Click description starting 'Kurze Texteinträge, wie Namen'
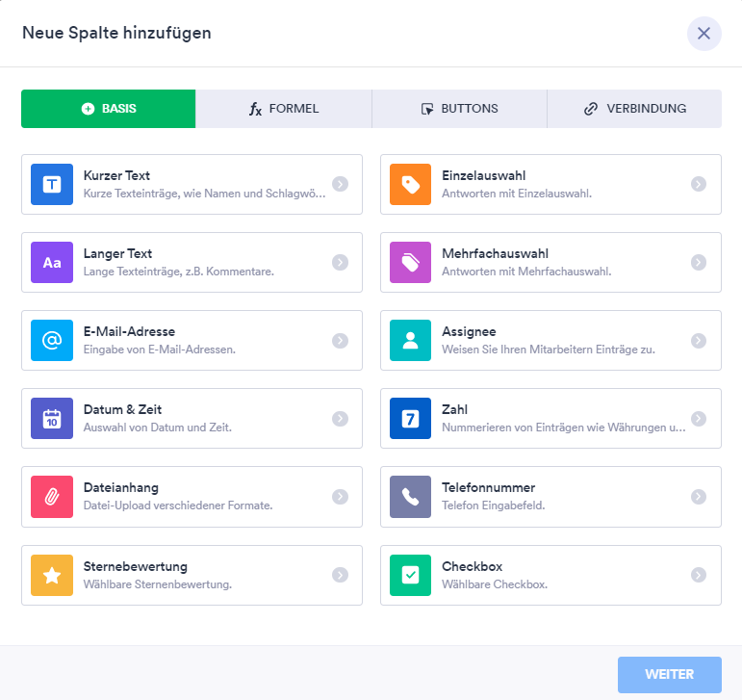 click(x=204, y=194)
